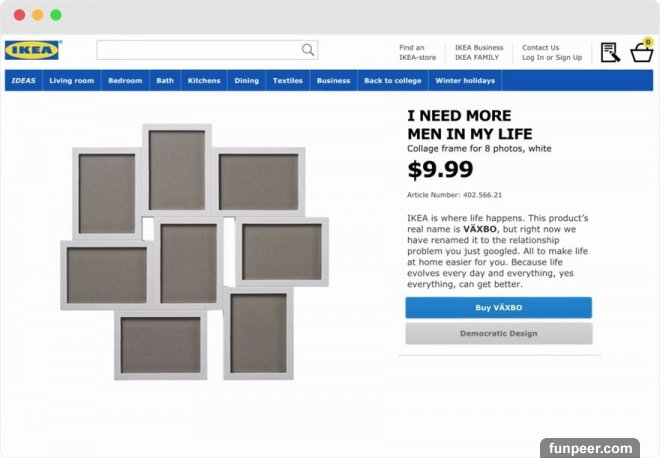Click the IKEA logo

(x=32, y=50)
